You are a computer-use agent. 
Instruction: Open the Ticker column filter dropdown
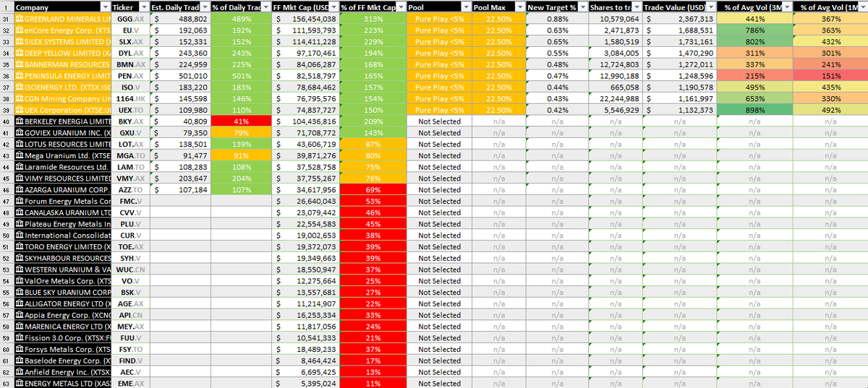[144, 7]
